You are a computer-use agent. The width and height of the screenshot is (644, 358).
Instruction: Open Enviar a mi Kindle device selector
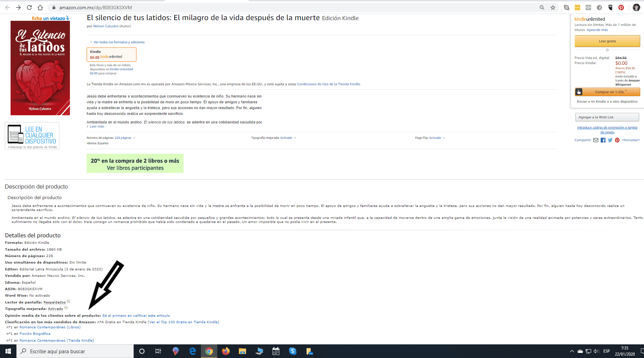pyautogui.click(x=607, y=102)
